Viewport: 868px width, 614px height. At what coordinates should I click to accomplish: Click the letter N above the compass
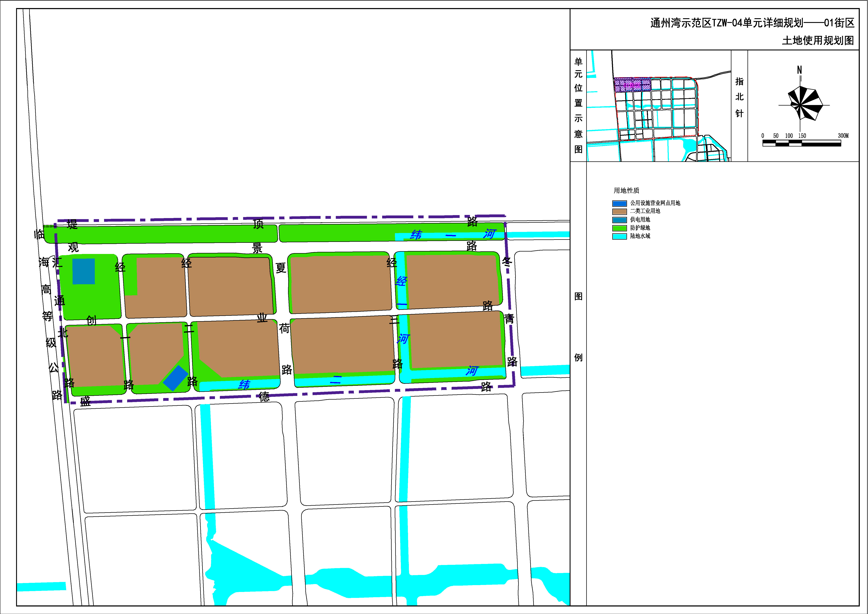click(x=799, y=70)
